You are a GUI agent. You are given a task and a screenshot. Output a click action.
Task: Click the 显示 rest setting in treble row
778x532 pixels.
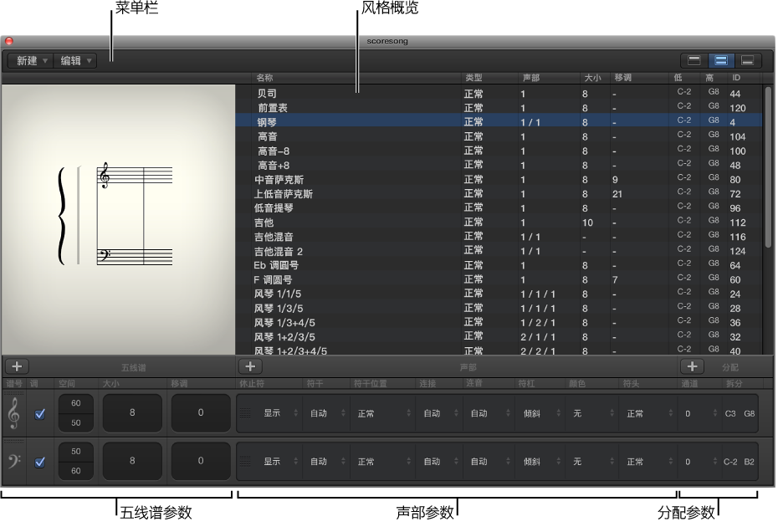click(x=270, y=412)
